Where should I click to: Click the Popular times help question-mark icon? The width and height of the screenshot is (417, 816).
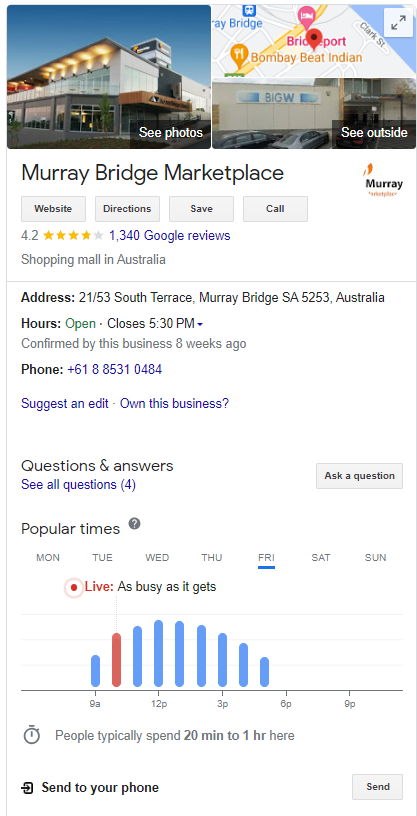pos(134,524)
